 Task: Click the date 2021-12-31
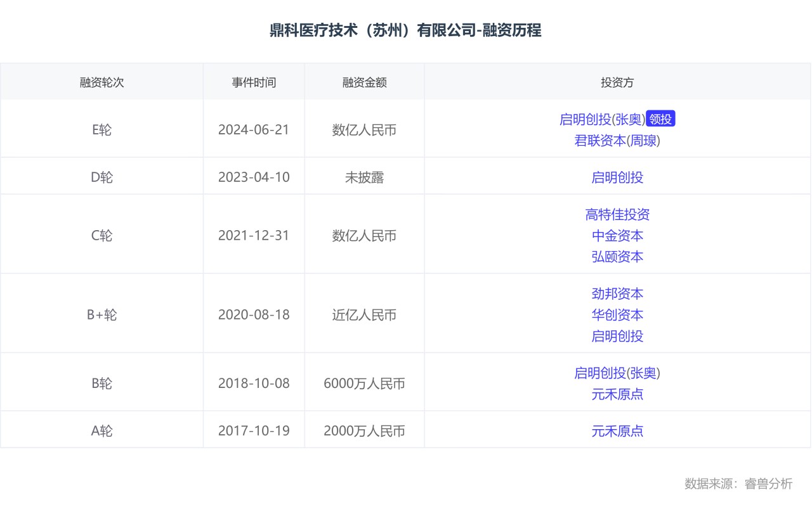pos(254,236)
